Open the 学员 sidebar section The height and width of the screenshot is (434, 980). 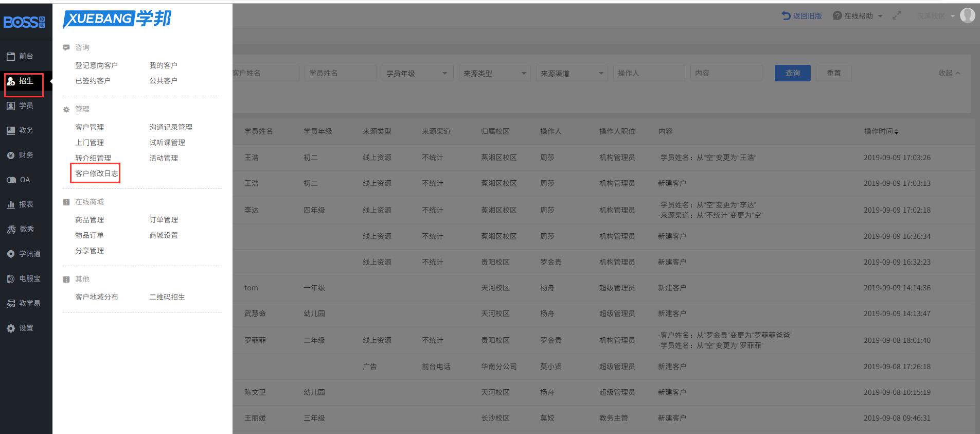coord(20,106)
